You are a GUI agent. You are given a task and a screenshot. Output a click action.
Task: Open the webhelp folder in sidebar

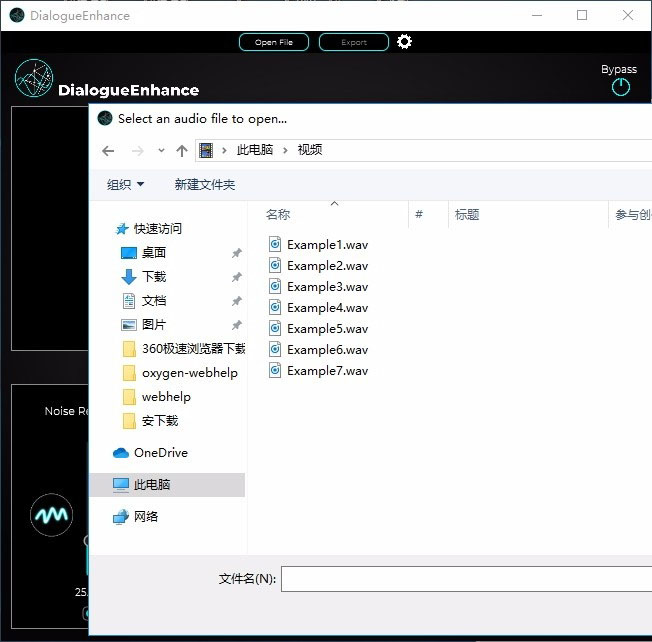pos(157,397)
